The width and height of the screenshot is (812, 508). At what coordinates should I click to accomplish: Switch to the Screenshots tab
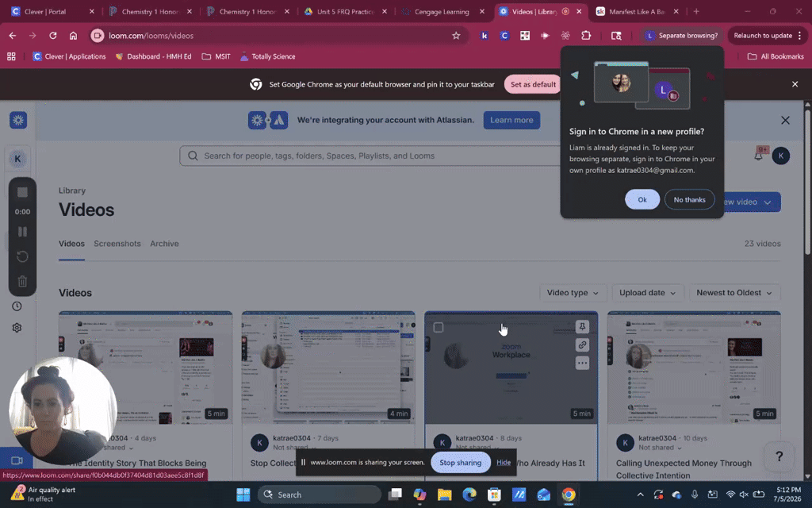point(117,244)
